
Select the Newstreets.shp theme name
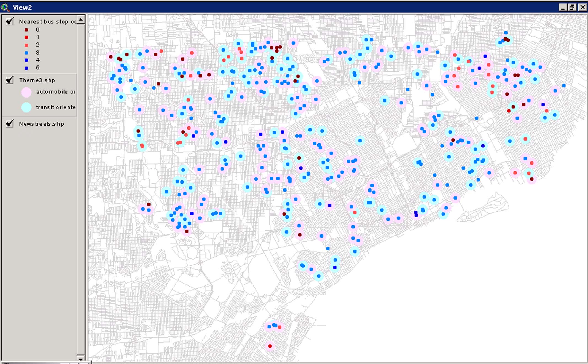(x=41, y=124)
